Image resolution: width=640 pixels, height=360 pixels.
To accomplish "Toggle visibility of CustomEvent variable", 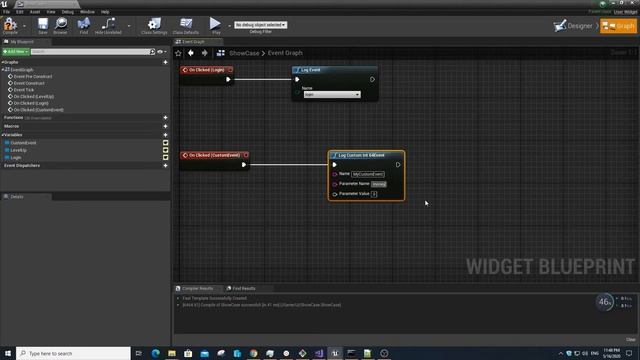I will click(165, 143).
